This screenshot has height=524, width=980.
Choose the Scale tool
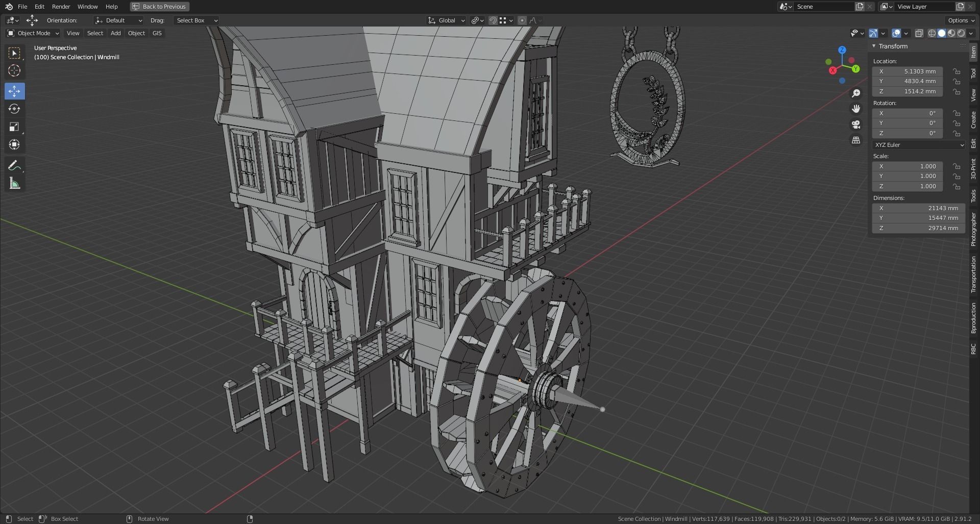point(14,127)
